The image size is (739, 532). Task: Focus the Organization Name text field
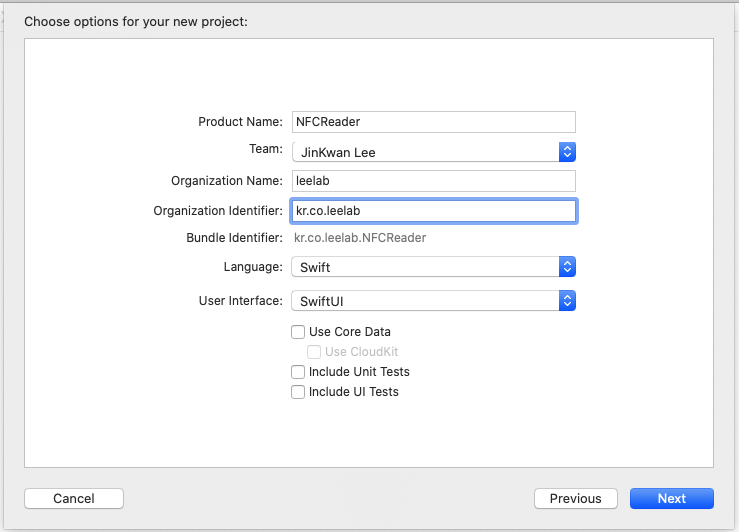pos(433,181)
